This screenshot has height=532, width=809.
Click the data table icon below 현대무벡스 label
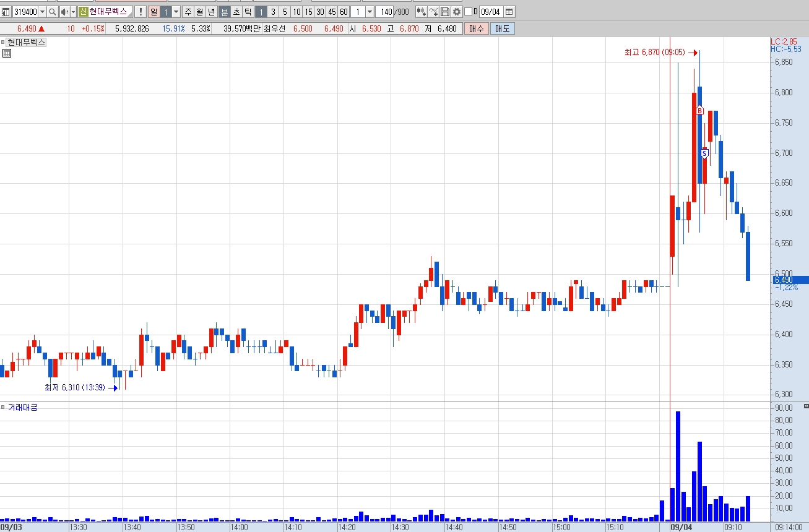click(6, 53)
